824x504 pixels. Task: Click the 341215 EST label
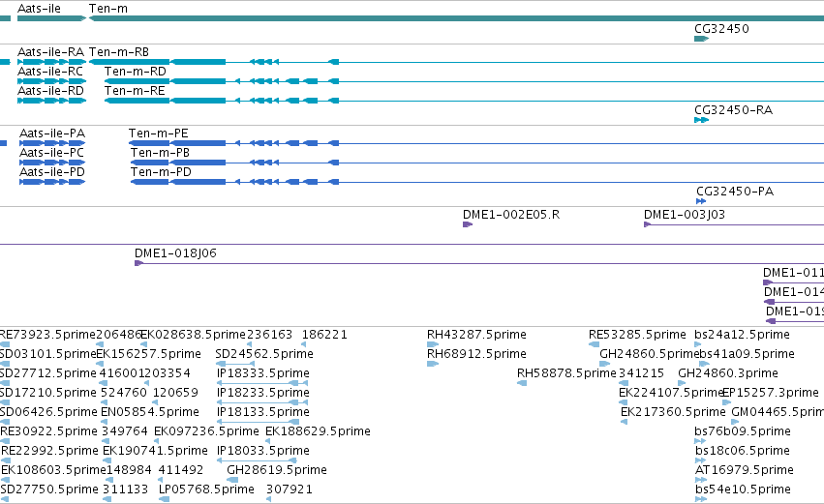pos(641,373)
